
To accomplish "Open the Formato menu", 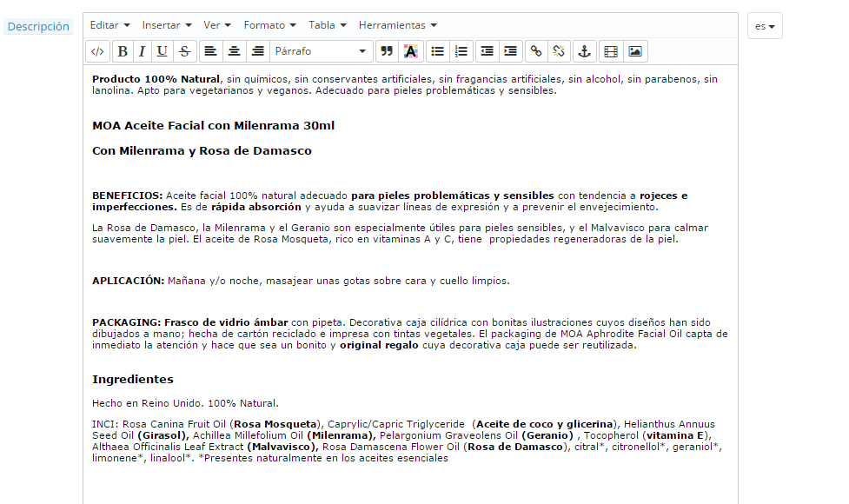I will pyautogui.click(x=269, y=25).
